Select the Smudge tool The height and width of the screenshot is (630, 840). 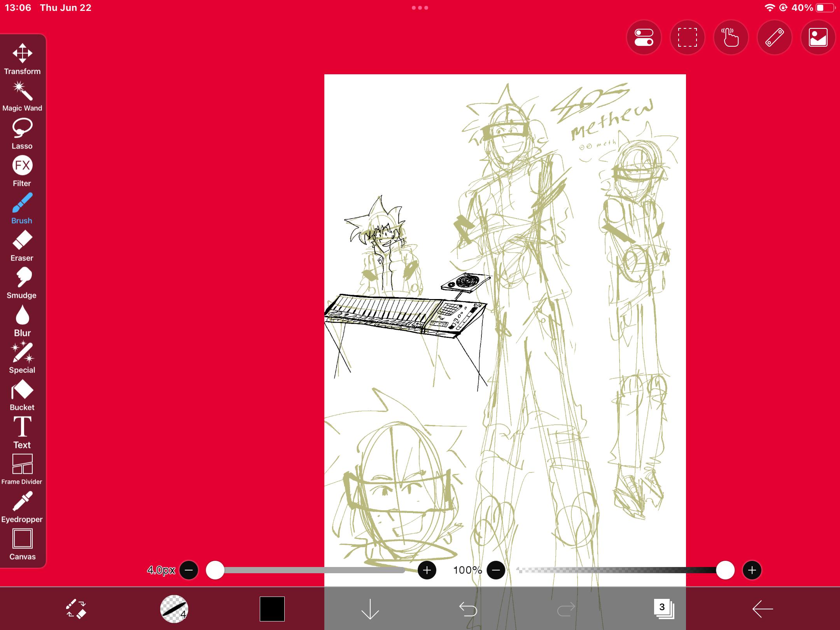[22, 283]
